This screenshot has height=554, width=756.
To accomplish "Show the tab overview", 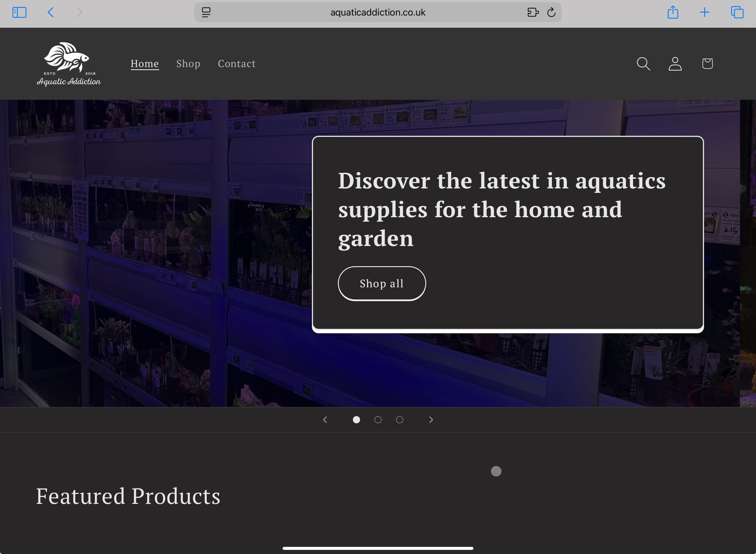I will pos(737,12).
